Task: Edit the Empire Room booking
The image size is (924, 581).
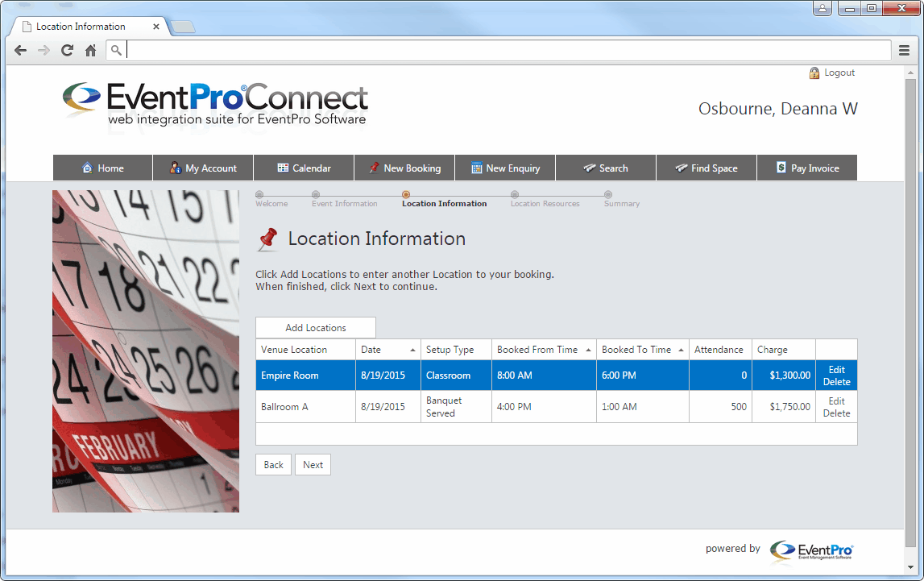Action: (x=837, y=369)
